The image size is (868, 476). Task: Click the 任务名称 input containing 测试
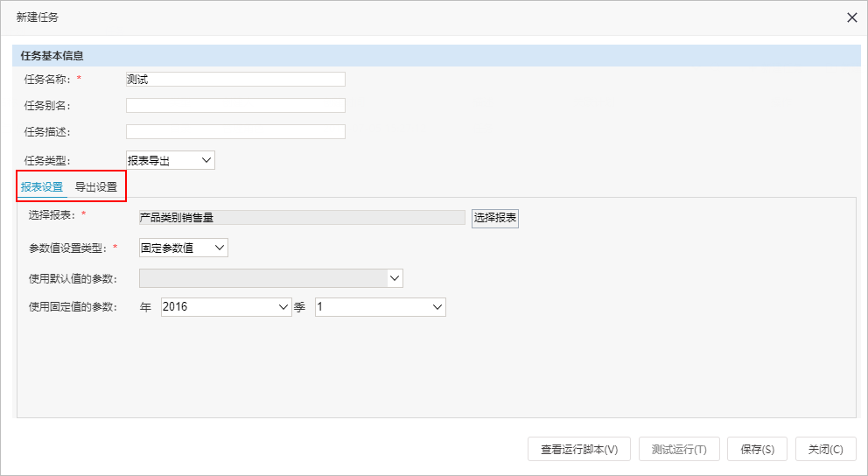[235, 79]
